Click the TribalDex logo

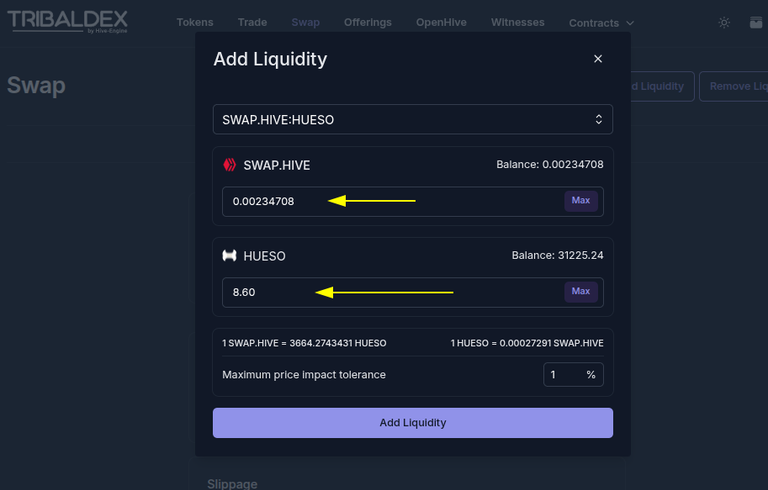[x=68, y=22]
